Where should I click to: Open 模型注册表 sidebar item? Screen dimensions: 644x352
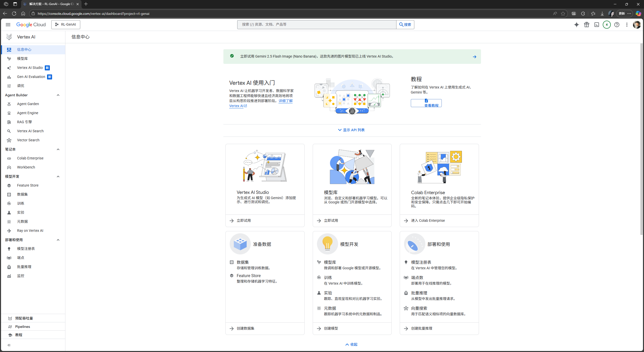click(33, 249)
